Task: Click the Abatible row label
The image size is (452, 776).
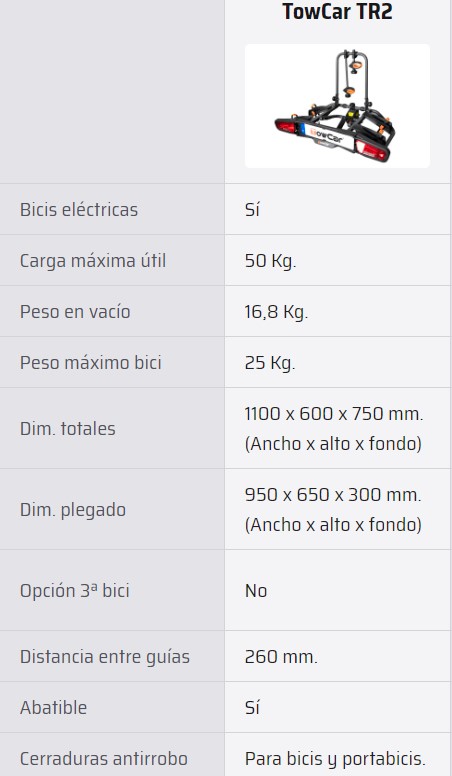Action: (53, 708)
